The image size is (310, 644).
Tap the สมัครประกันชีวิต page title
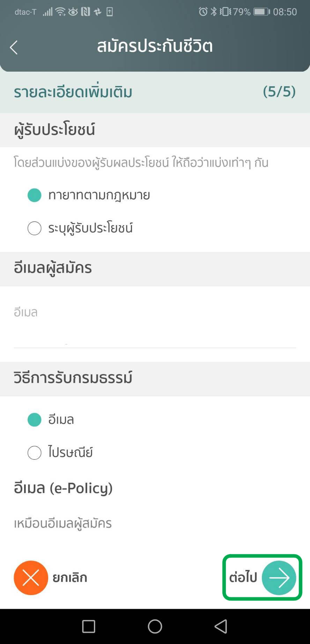click(155, 46)
